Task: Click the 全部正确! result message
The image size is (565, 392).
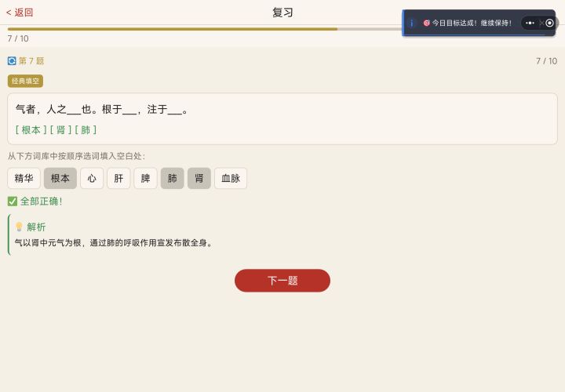Action: click(x=41, y=201)
